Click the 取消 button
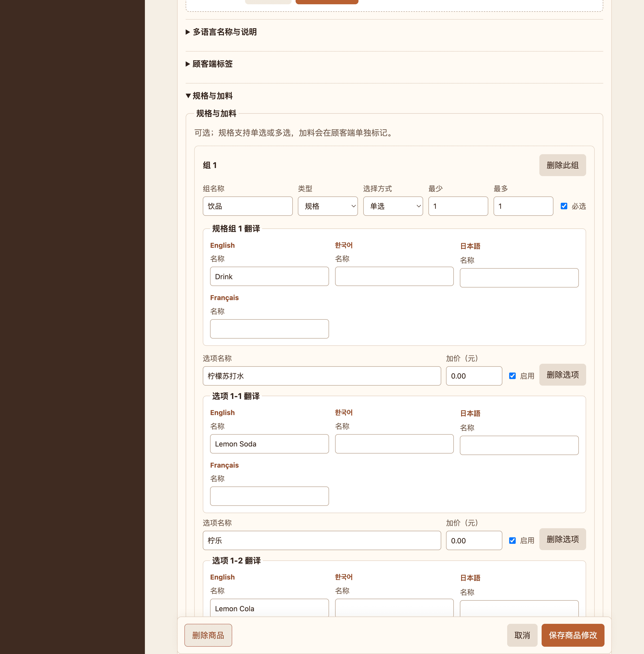The image size is (644, 654). click(x=522, y=635)
